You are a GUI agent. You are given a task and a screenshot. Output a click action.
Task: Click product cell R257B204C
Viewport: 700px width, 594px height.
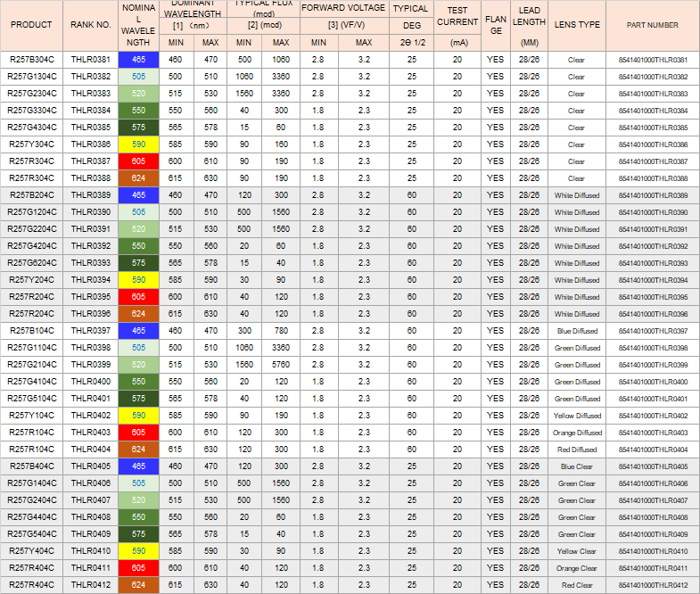click(32, 195)
